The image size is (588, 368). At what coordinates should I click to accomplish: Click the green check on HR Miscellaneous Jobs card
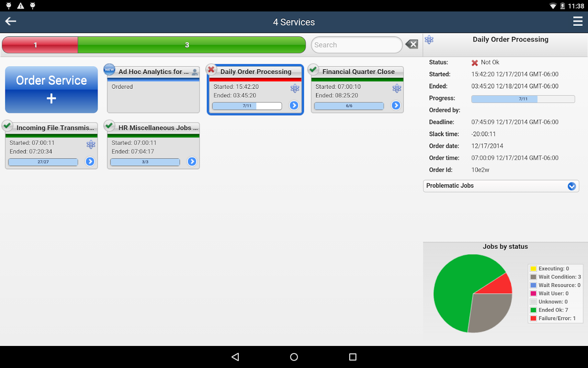109,126
